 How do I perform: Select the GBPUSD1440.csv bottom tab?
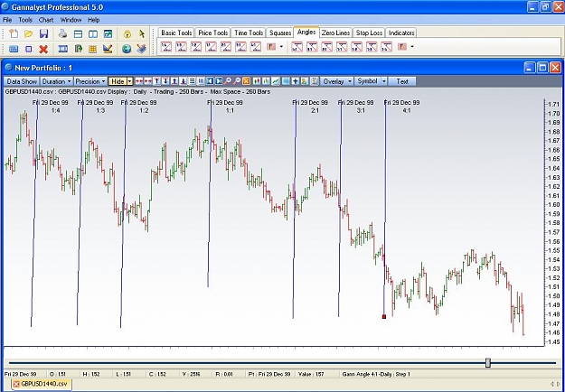(41, 384)
